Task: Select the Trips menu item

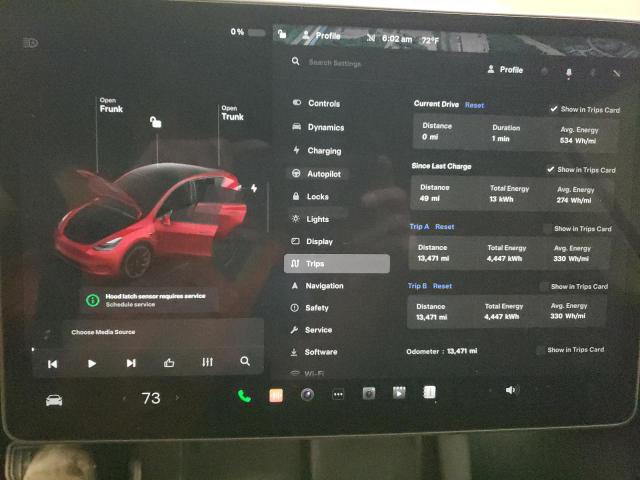Action: [x=337, y=264]
